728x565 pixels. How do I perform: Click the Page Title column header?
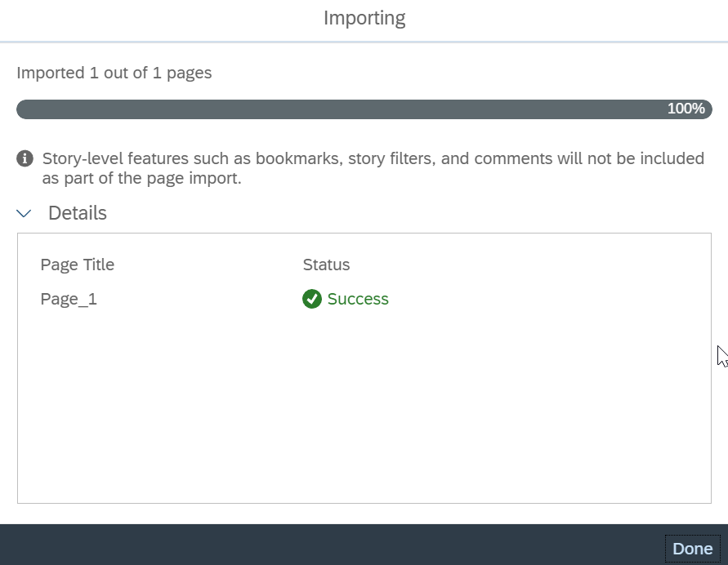(x=78, y=265)
